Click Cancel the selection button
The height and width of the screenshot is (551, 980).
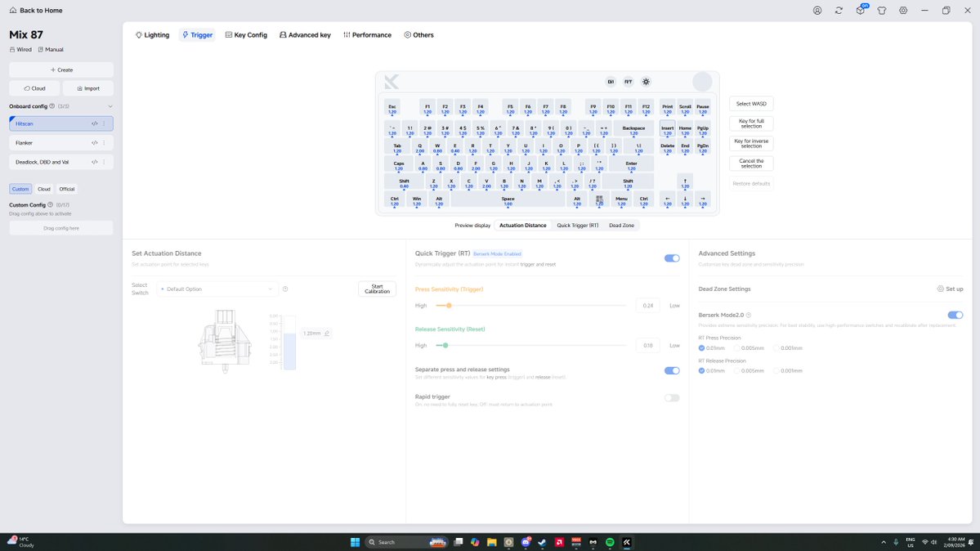[751, 164]
